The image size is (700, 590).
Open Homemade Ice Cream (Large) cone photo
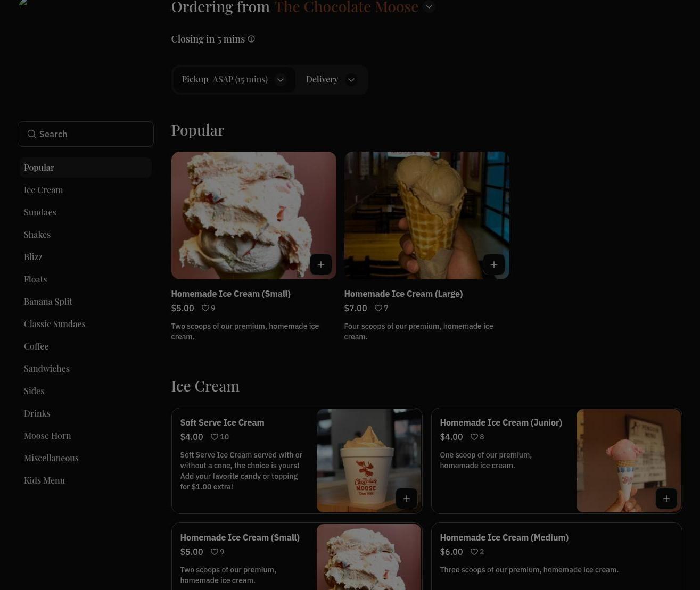click(426, 215)
